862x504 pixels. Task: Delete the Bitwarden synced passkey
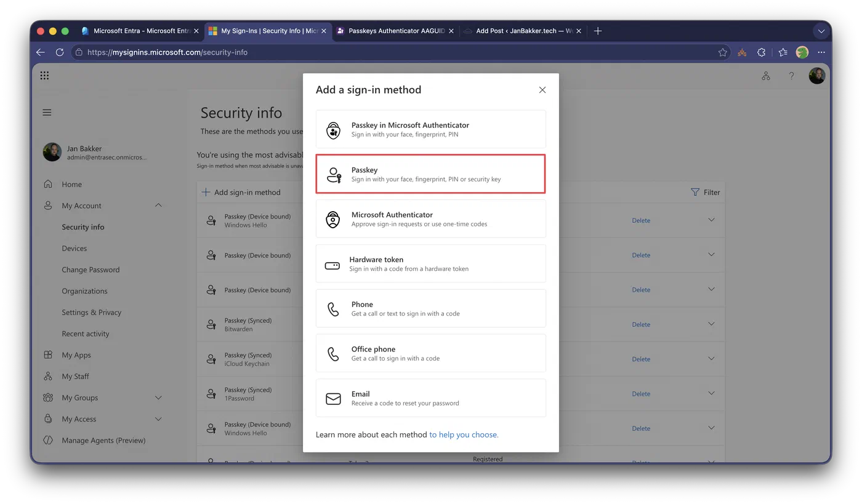641,324
